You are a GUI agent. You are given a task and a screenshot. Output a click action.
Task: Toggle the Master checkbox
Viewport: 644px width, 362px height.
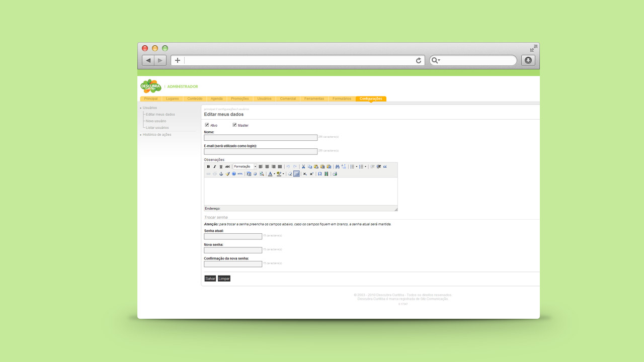pos(234,125)
